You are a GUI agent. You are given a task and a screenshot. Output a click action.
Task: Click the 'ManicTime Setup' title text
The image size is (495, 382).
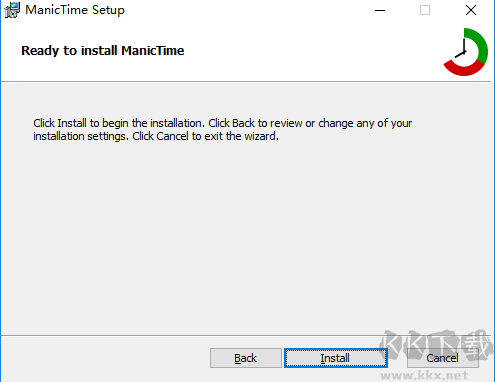75,10
